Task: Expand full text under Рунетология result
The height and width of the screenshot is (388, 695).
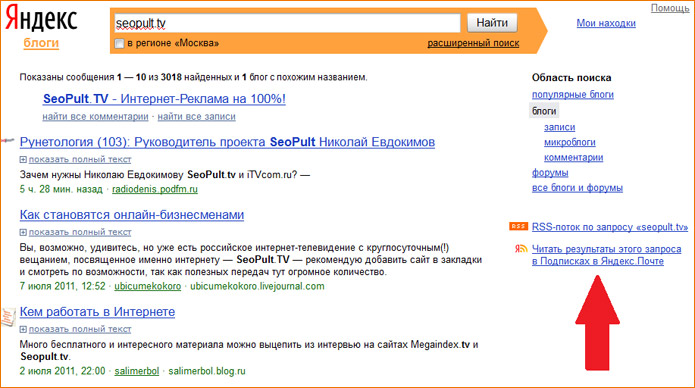Action: [75, 159]
